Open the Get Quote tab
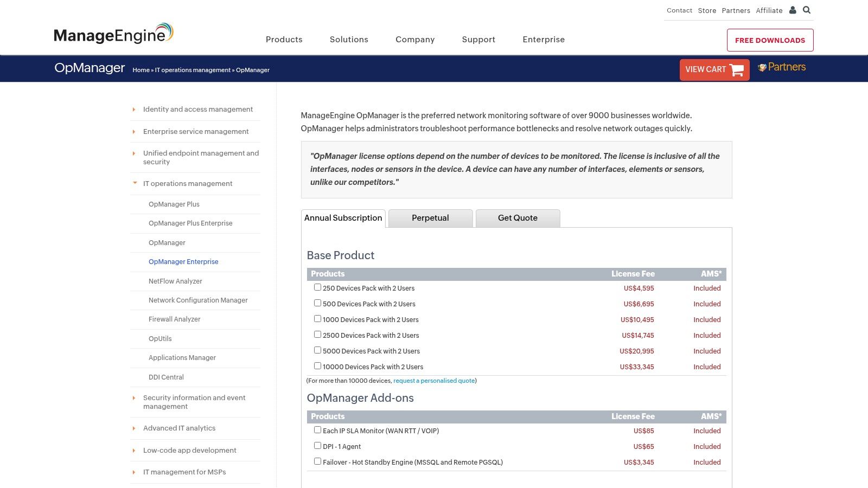The width and height of the screenshot is (868, 488). [517, 218]
